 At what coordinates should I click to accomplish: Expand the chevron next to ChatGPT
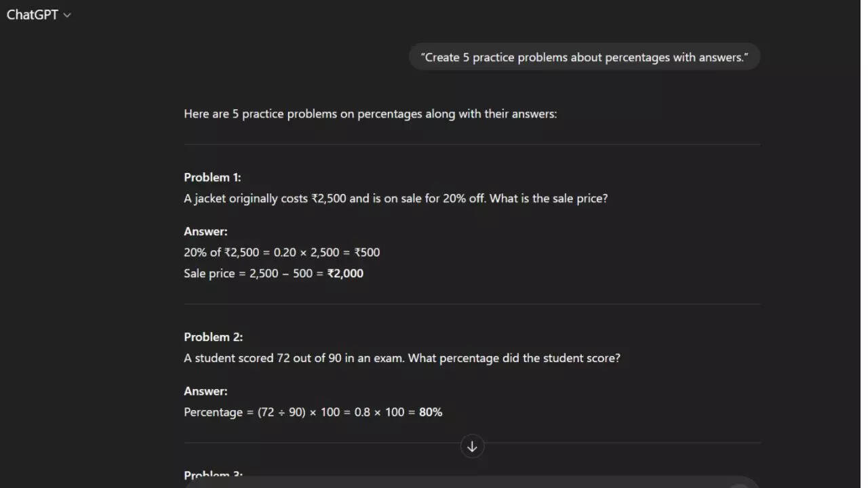(66, 14)
